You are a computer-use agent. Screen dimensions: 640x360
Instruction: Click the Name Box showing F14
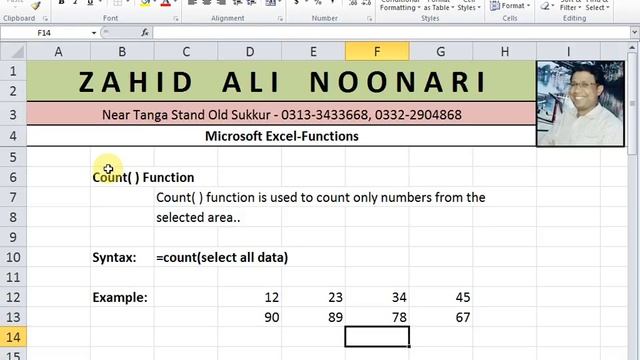45,33
